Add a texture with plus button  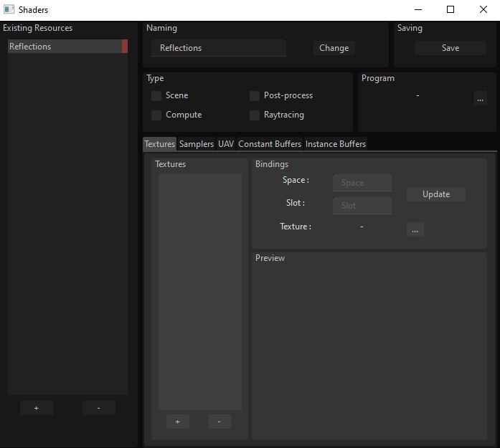[178, 421]
